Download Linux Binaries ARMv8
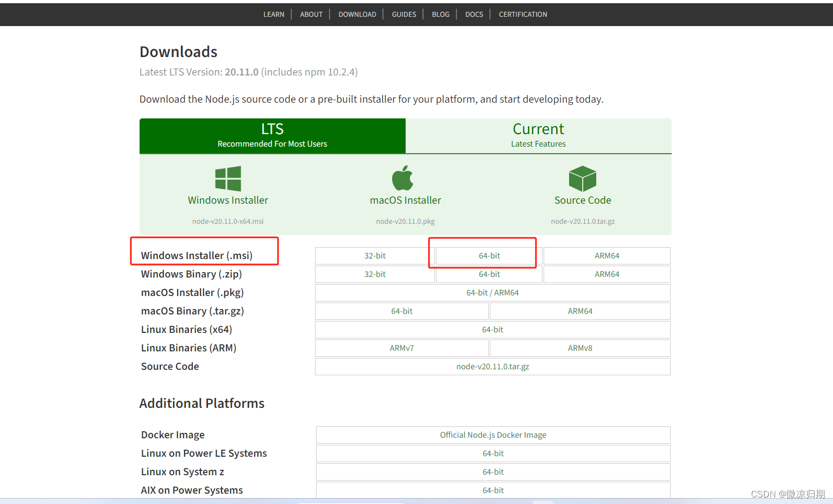The height and width of the screenshot is (504, 833). tap(580, 348)
